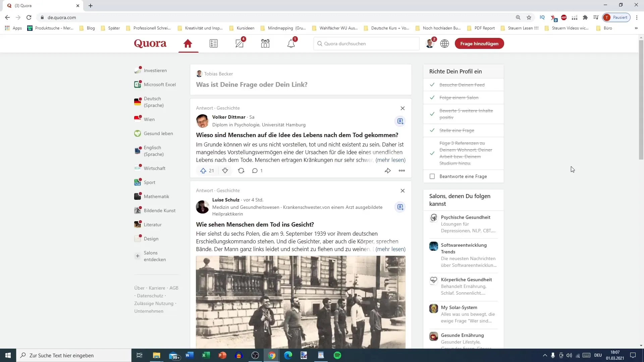Viewport: 644px width, 362px height.
Task: Click the notifications bell icon
Action: tap(291, 43)
